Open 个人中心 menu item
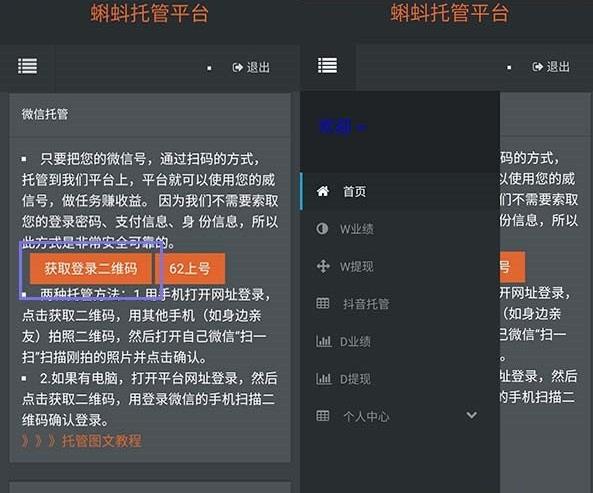Screen dimensions: 593x493 [x=400, y=416]
